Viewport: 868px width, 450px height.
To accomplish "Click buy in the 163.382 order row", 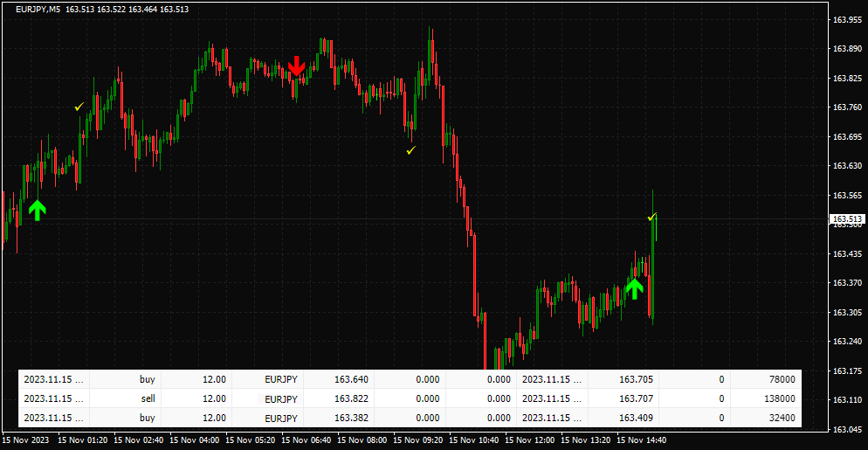I will (x=148, y=418).
